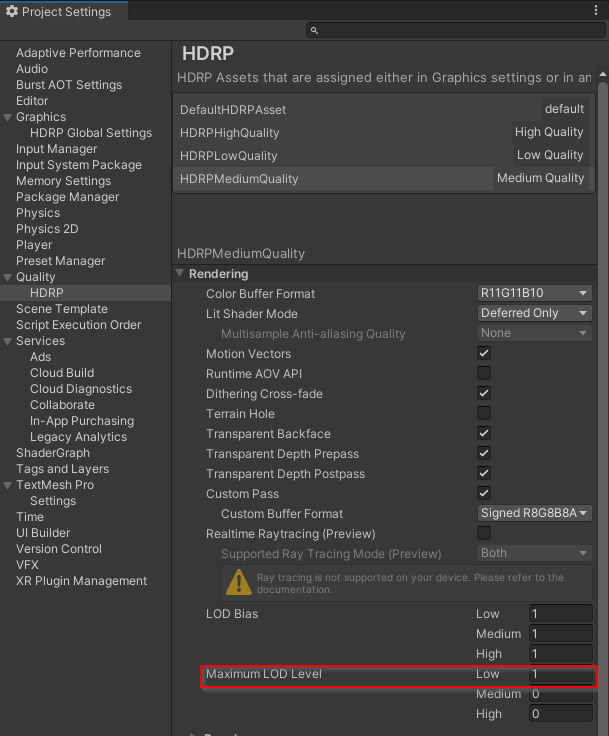Collapse the Rendering section foldout
This screenshot has height=736, width=609.
[x=181, y=274]
